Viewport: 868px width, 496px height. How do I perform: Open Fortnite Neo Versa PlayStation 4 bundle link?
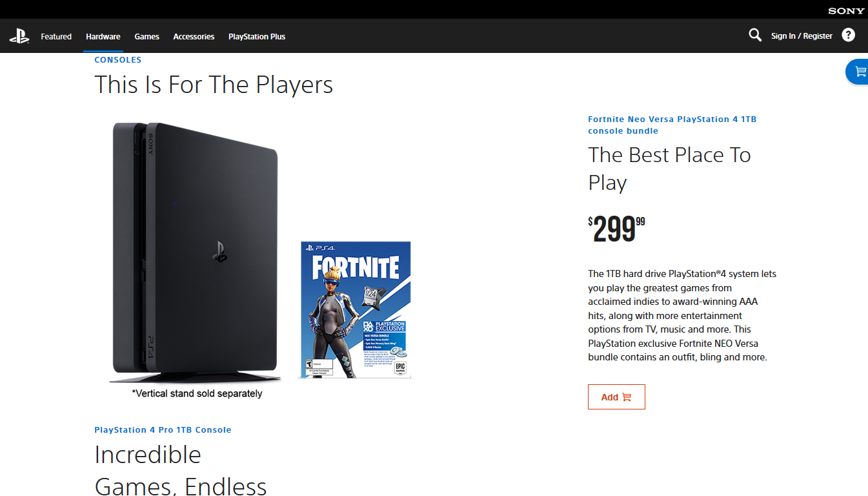coord(672,125)
